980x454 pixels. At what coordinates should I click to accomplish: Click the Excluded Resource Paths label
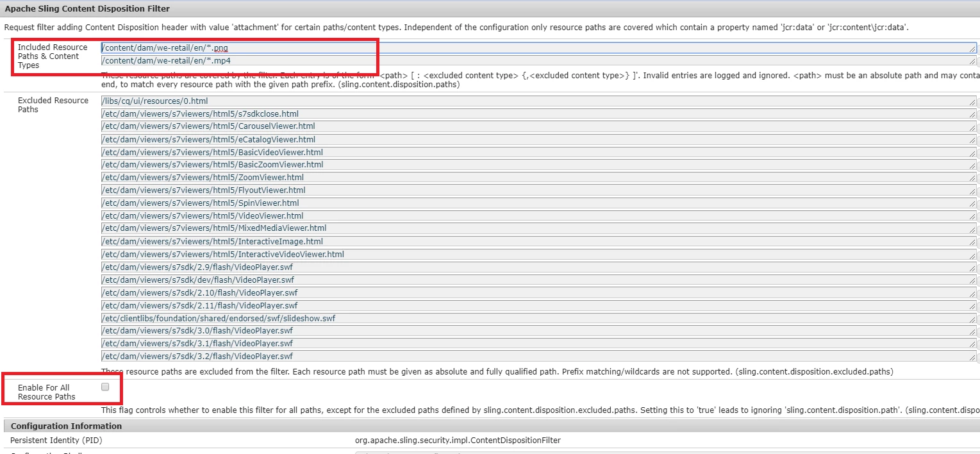[x=53, y=105]
